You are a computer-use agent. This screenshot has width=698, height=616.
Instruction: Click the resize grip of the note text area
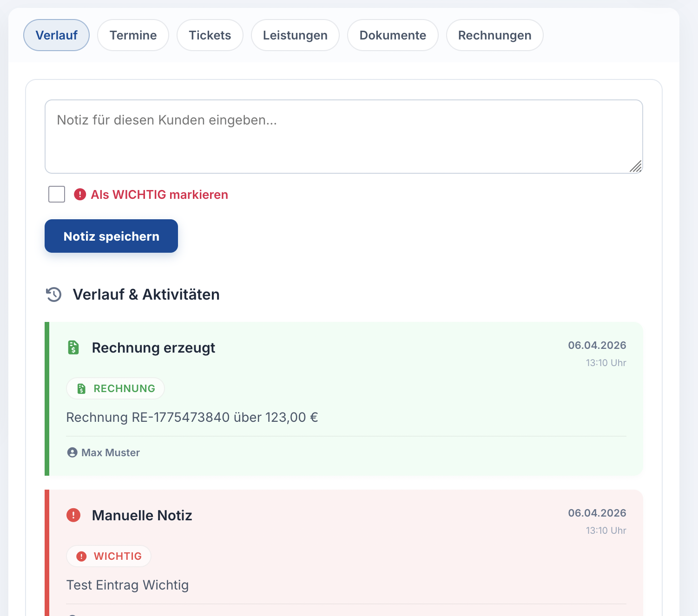(636, 166)
